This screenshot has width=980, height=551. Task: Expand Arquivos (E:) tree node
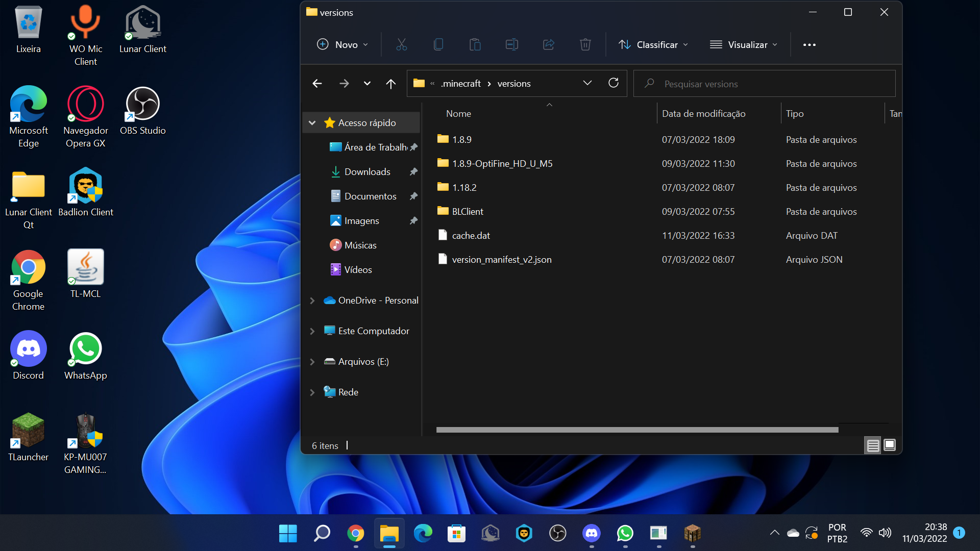click(312, 362)
